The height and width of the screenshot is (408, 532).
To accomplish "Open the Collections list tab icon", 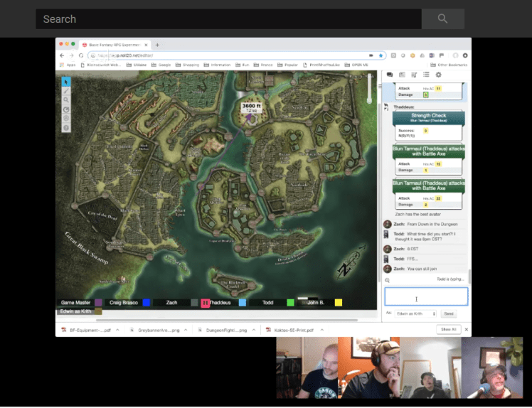I will [426, 75].
